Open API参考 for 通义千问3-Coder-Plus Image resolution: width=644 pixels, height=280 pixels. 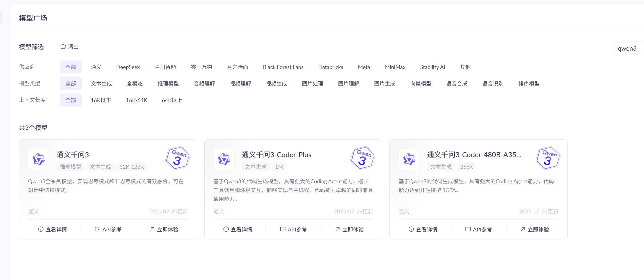tap(293, 229)
